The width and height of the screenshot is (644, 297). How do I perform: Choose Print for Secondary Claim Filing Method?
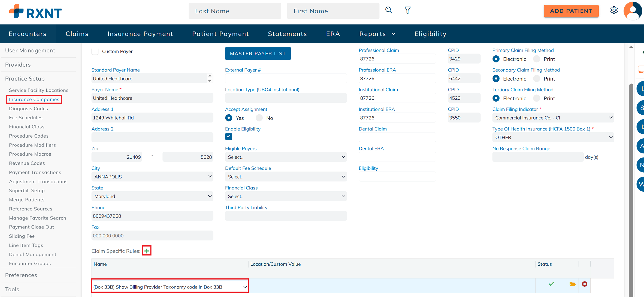coord(537,78)
